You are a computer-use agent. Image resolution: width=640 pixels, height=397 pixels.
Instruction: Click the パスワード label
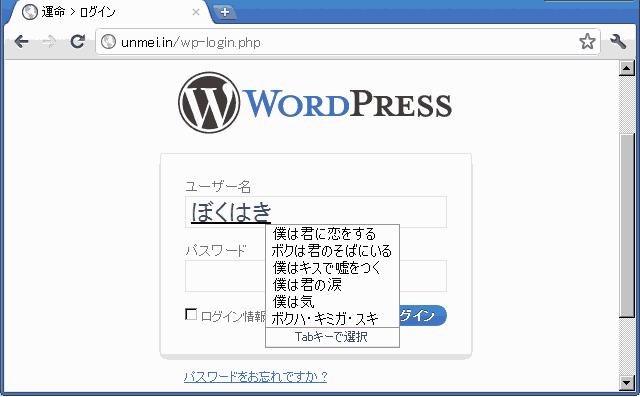tap(216, 250)
